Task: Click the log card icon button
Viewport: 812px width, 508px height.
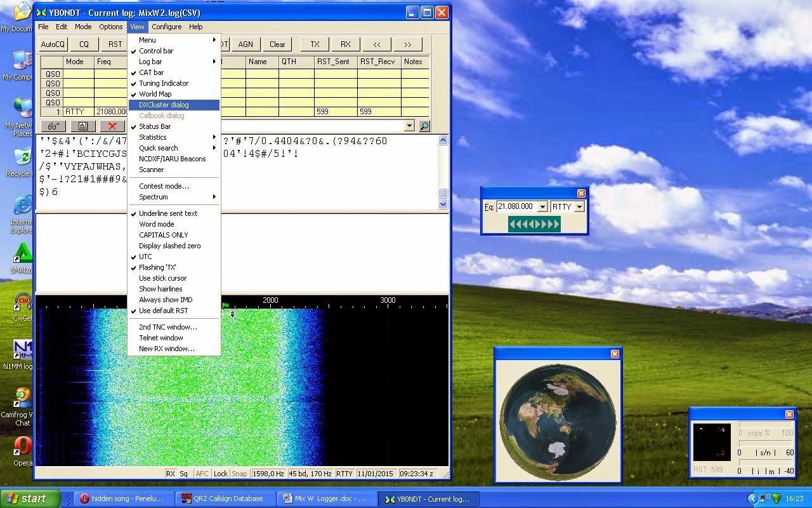Action: tap(83, 126)
